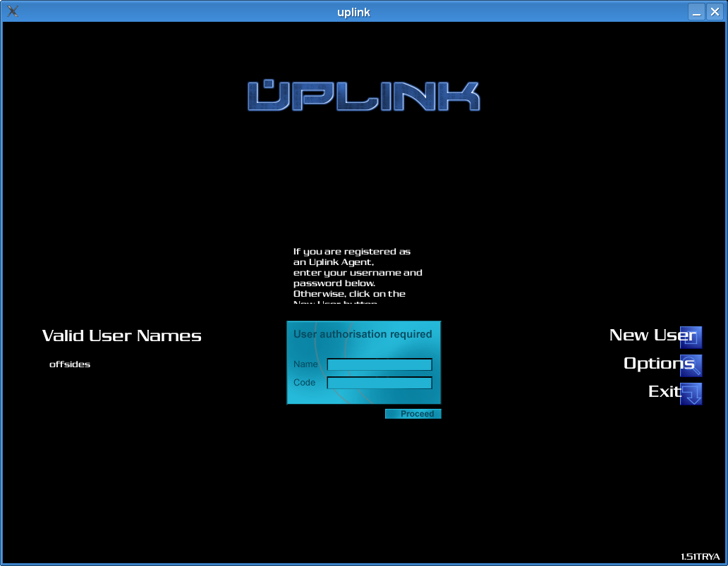Close the uplink window
Screen dimensions: 728x566
click(x=715, y=11)
